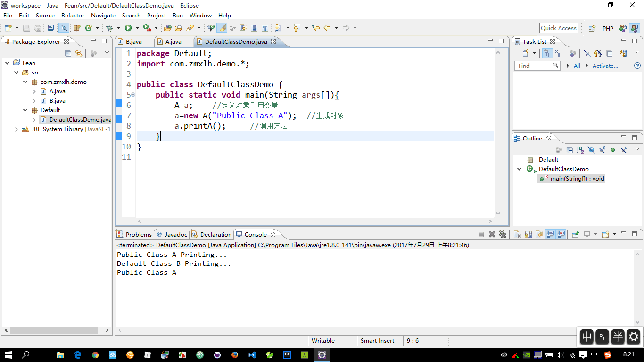Click Open Perspective icon beside Quick Access
The image size is (644, 362).
point(592,28)
